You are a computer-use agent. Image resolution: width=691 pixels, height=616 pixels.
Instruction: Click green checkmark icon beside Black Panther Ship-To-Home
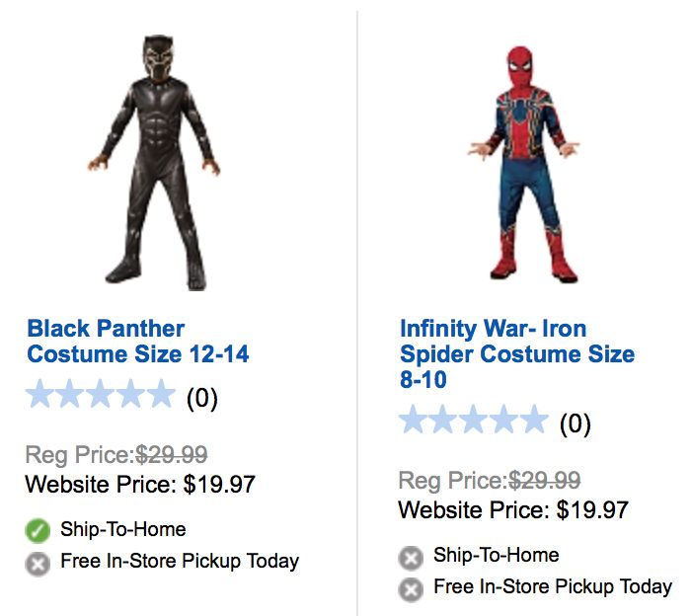38,531
